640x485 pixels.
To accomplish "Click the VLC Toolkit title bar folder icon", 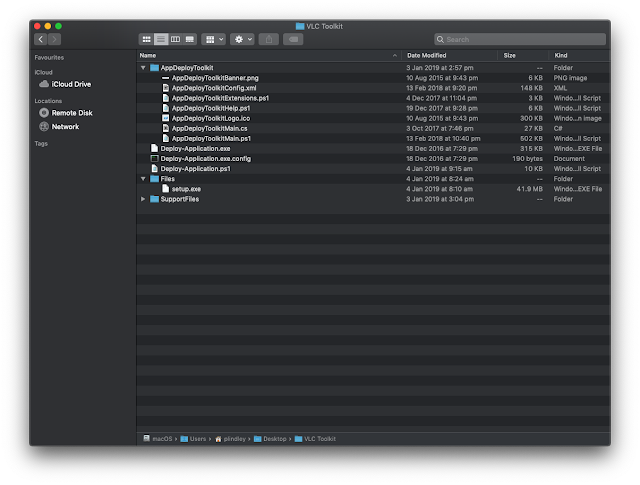I will click(300, 26).
